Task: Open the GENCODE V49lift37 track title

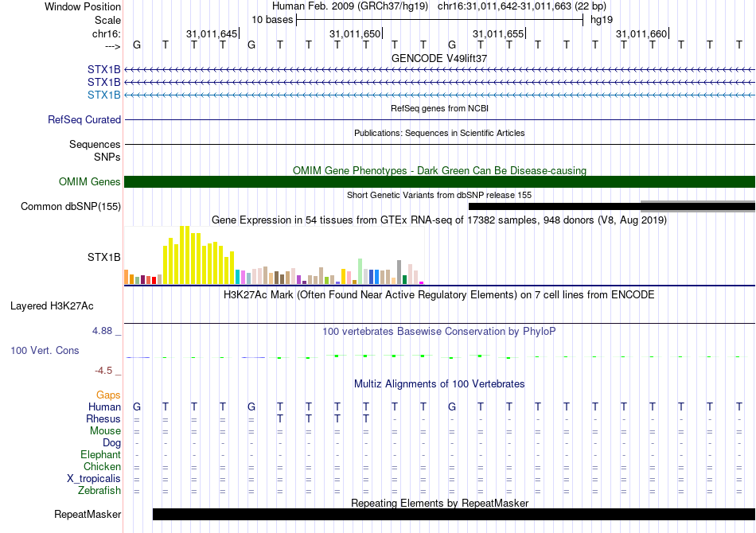Action: click(x=439, y=58)
